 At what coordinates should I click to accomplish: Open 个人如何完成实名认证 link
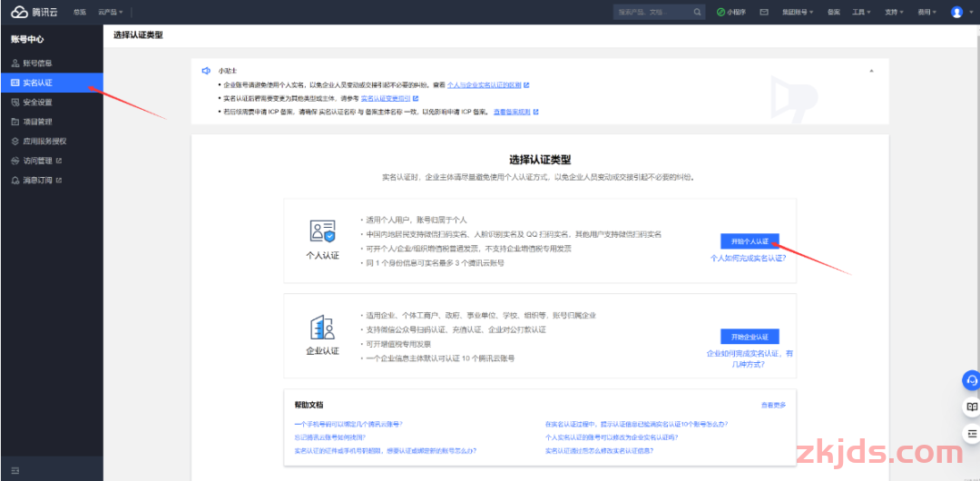[748, 258]
